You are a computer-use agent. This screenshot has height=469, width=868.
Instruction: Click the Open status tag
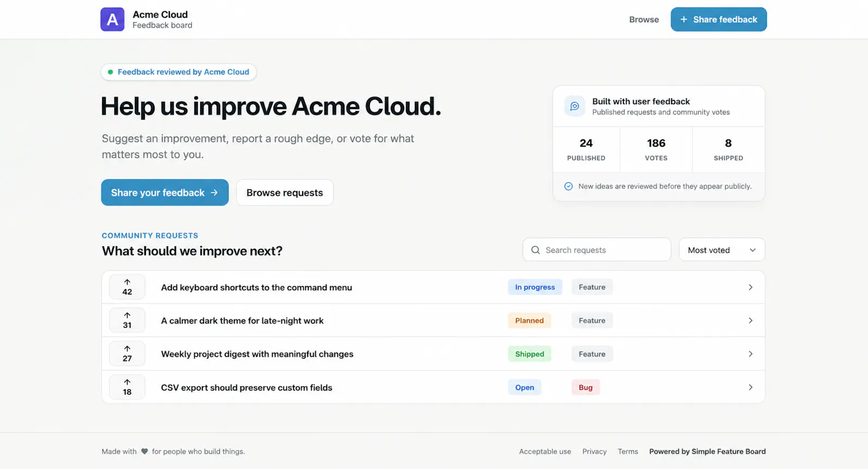525,387
